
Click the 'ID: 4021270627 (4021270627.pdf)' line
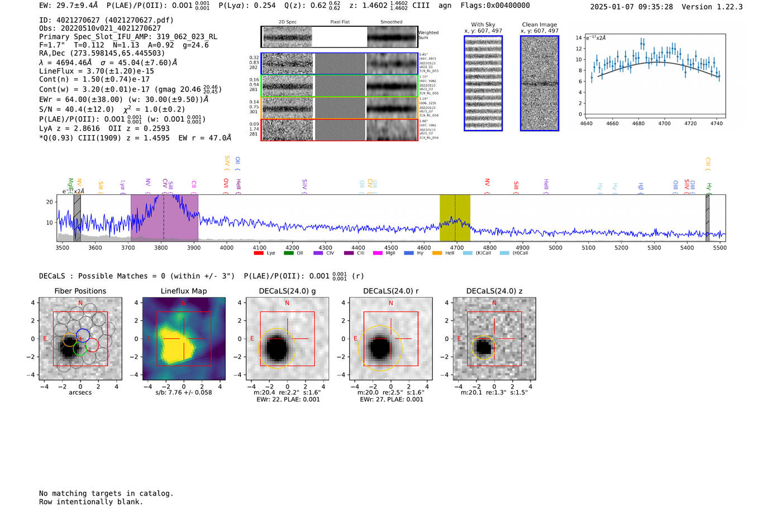click(x=106, y=20)
